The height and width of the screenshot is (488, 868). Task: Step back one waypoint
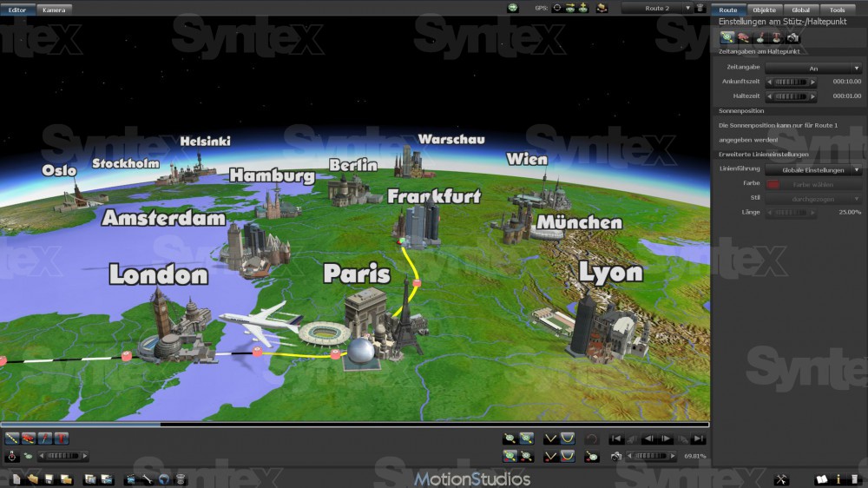tap(648, 439)
